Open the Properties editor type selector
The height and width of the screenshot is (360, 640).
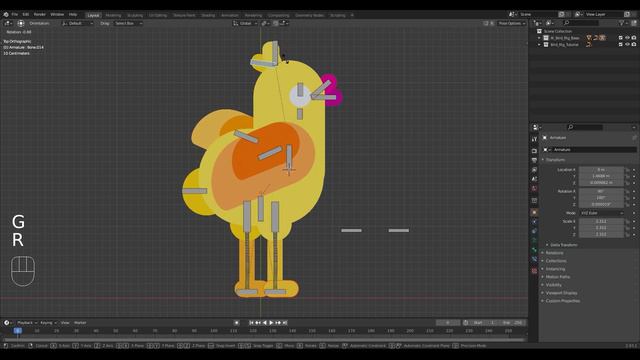click(x=537, y=127)
